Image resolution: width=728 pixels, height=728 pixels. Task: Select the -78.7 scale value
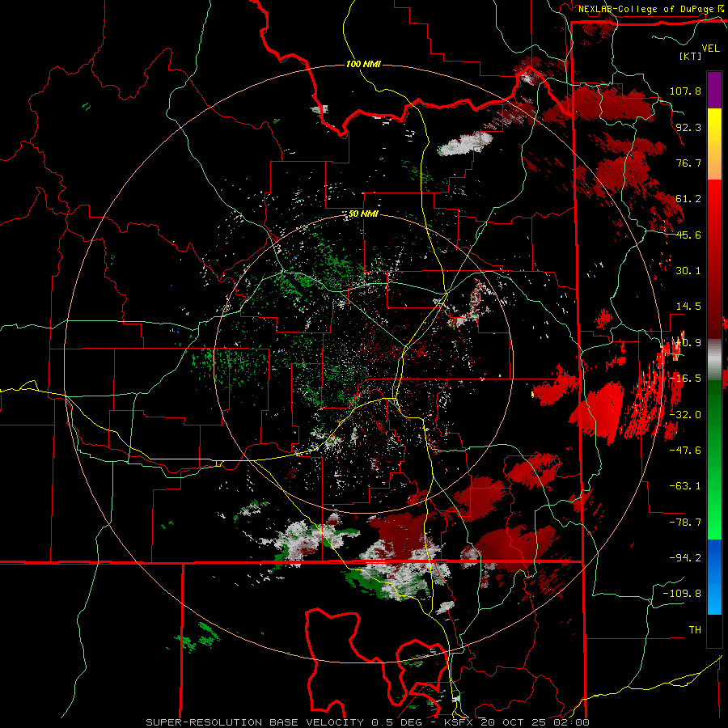click(685, 523)
